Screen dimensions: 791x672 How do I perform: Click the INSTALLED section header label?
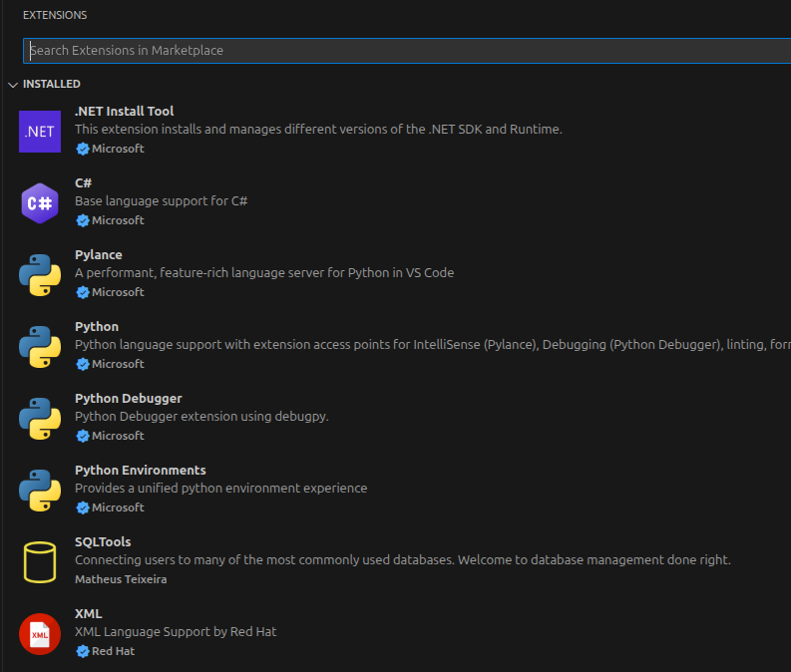[x=52, y=85]
